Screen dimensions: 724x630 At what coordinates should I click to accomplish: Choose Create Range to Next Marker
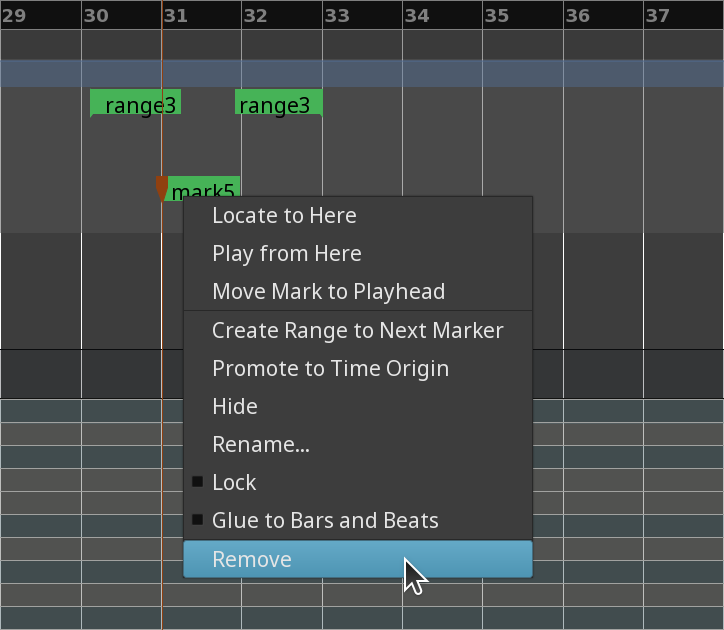[x=358, y=331]
